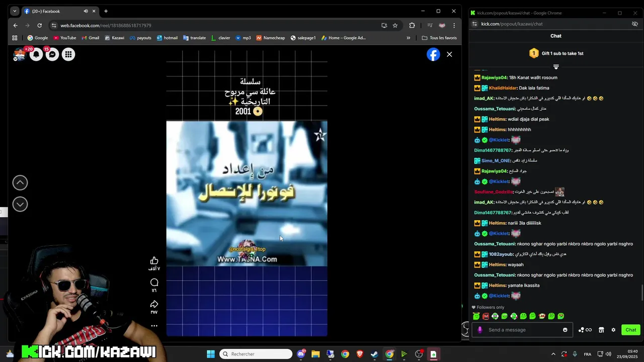Viewport: 644px width, 362px height.
Task: Open the reel's three-dot more options
Action: [x=154, y=326]
